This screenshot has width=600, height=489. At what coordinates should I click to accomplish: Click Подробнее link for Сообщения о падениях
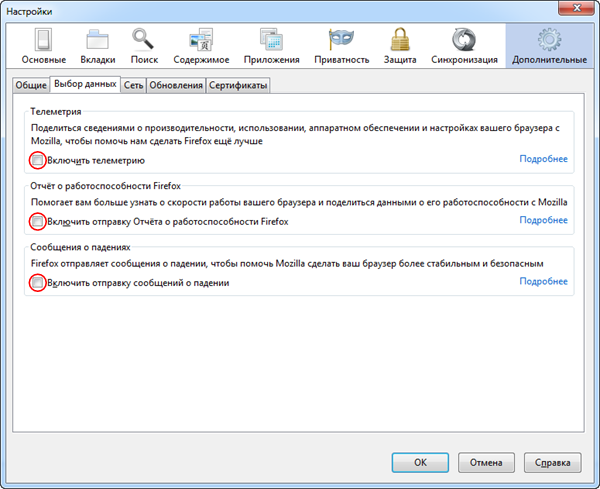tap(543, 281)
